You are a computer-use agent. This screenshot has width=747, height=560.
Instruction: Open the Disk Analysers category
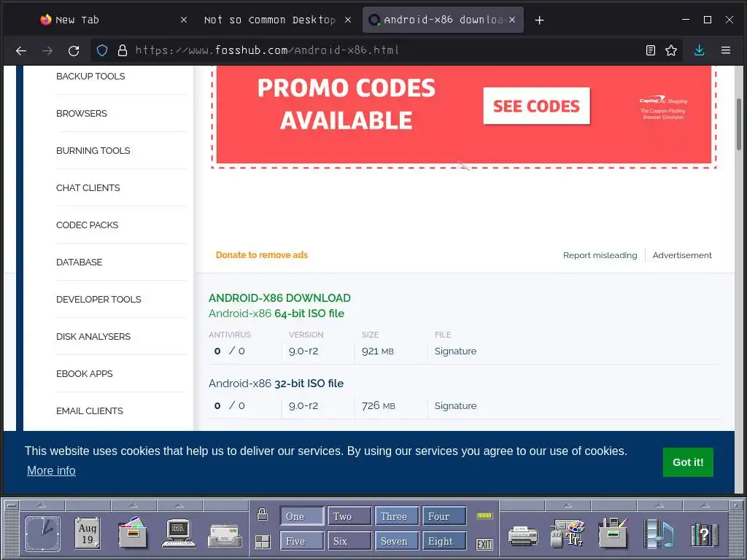[93, 336]
